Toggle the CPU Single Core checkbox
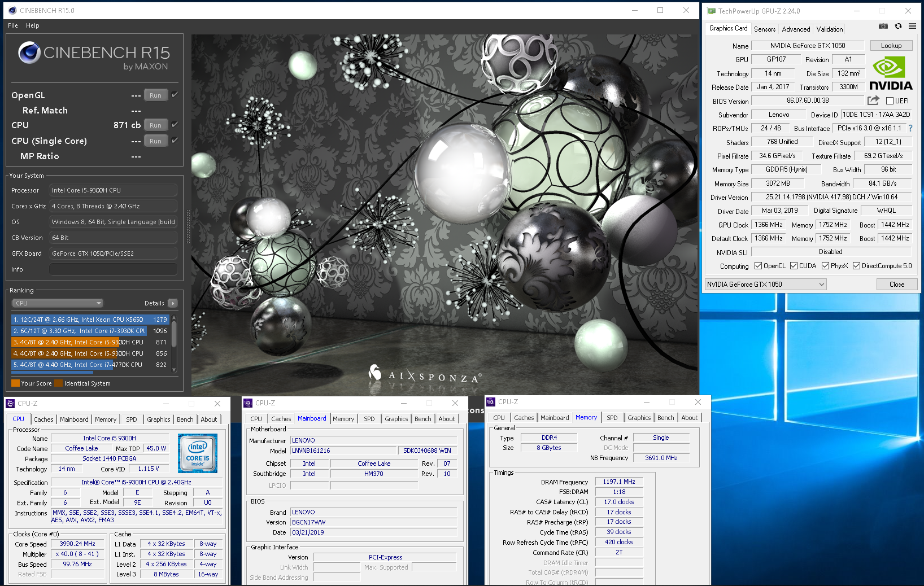The height and width of the screenshot is (586, 924). coord(175,141)
